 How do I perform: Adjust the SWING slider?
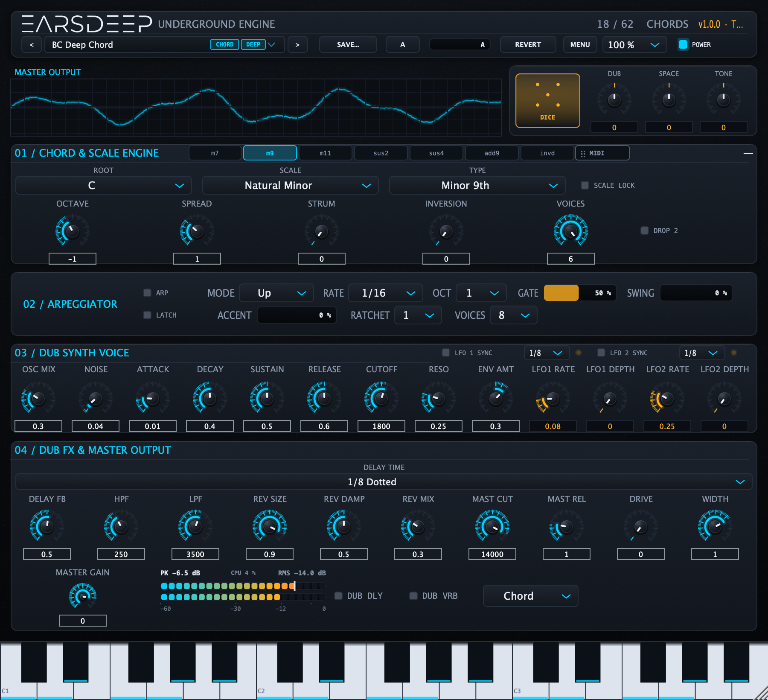tap(696, 293)
